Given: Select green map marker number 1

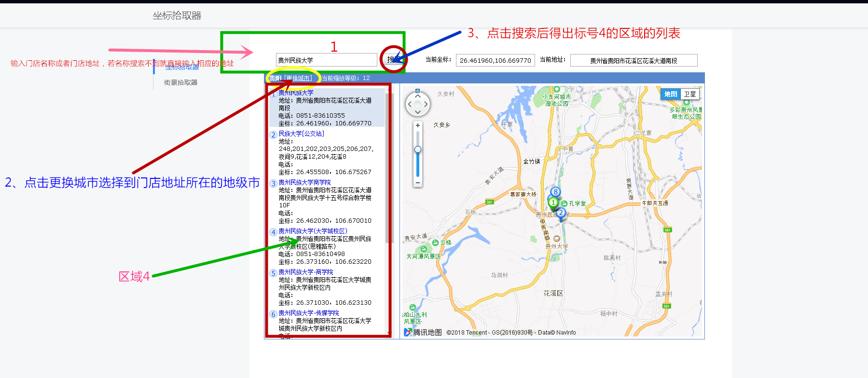Looking at the screenshot, I should [x=553, y=203].
